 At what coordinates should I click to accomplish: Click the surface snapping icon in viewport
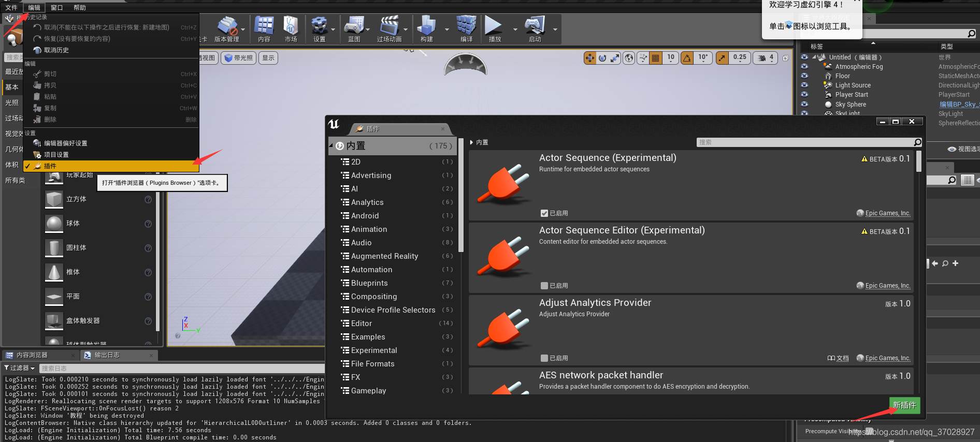pos(643,58)
